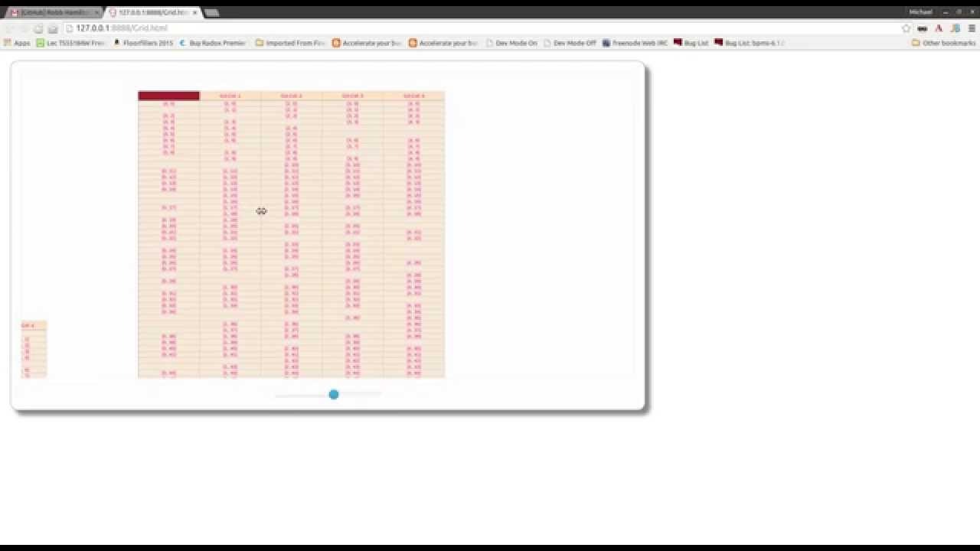Screen dimensions: 980x551
Task: Open the second Accelerate your bookmark
Action: click(443, 43)
